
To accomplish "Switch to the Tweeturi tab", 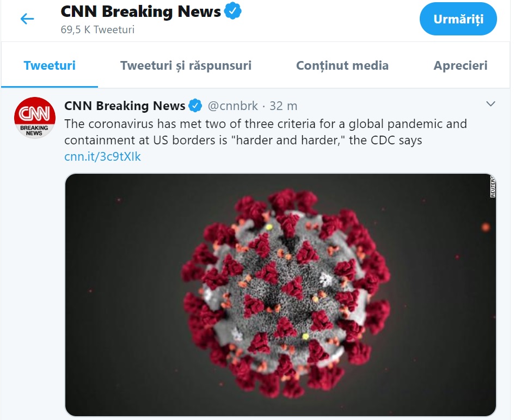I will point(50,66).
